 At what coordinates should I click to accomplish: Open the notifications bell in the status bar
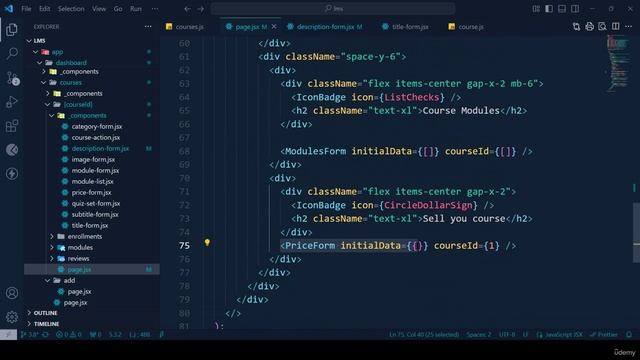coord(629,334)
